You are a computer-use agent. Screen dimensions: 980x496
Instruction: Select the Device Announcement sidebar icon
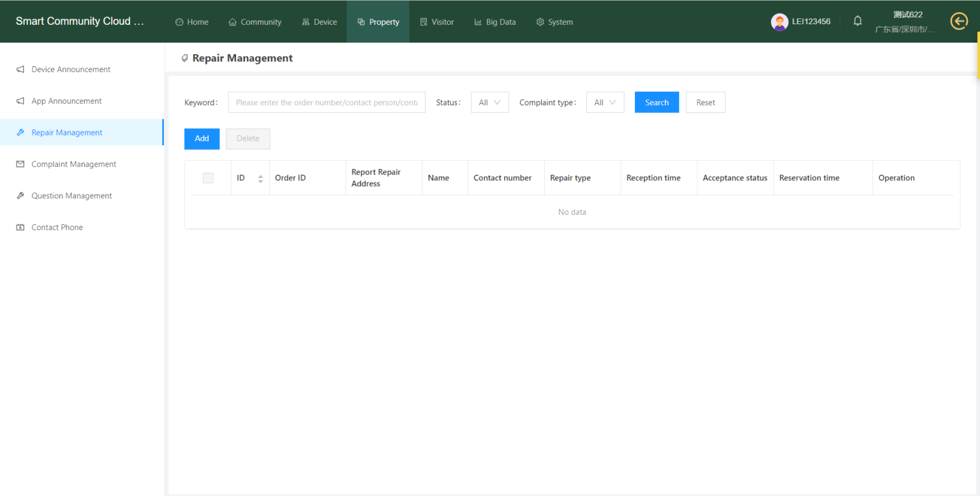point(70,69)
